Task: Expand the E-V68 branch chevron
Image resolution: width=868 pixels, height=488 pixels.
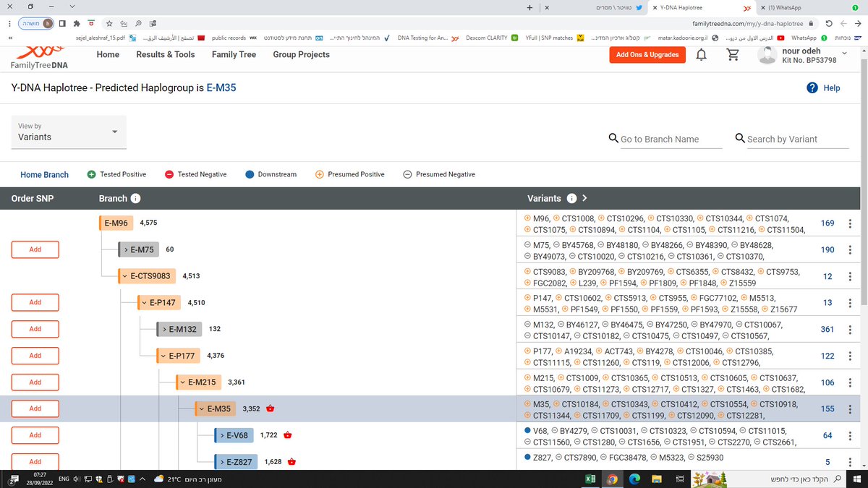Action: point(222,435)
